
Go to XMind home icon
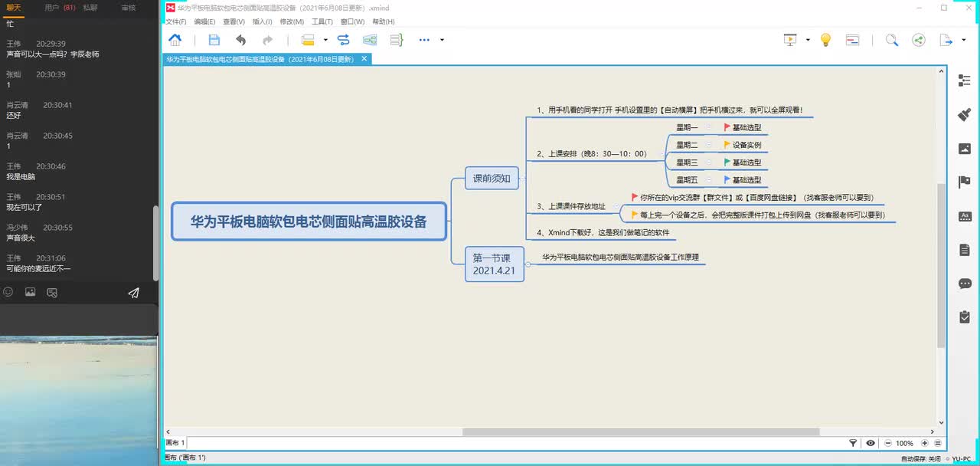(175, 40)
